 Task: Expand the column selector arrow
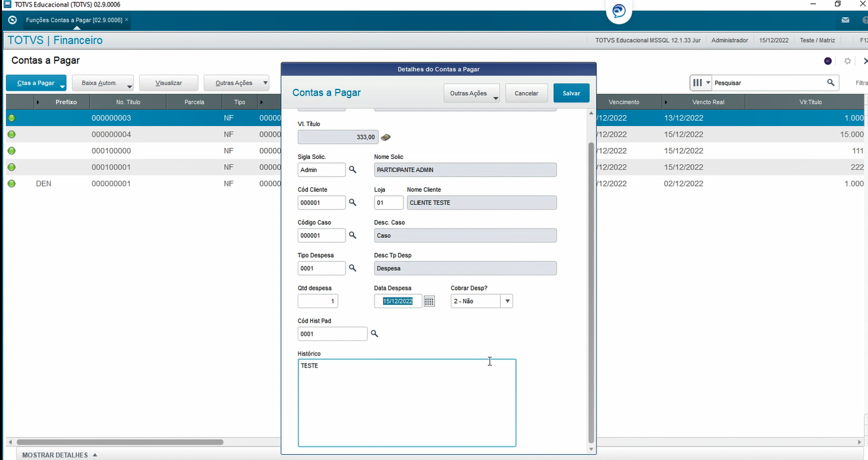(708, 83)
